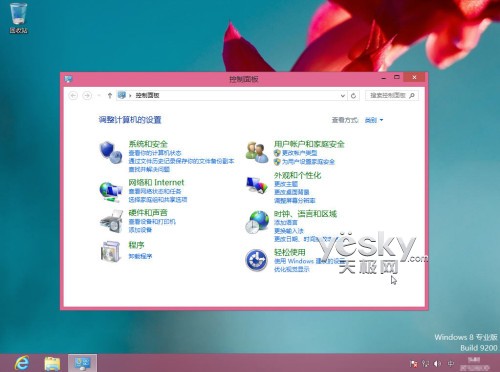500x372 pixels.
Task: Open volume speaker tray icon
Action: click(437, 364)
